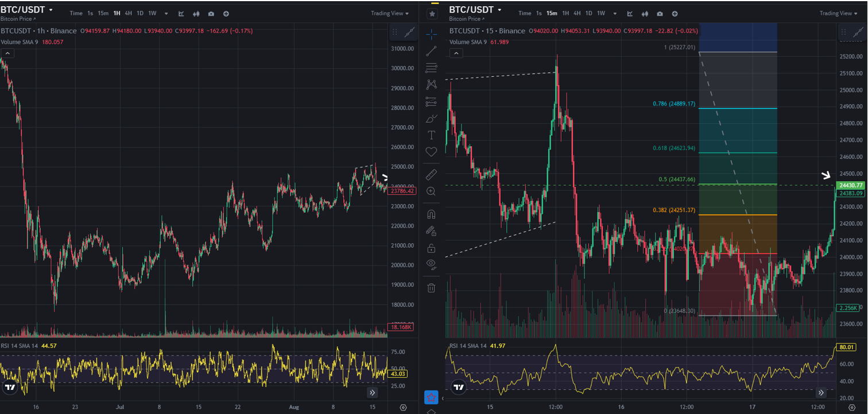This screenshot has height=414, width=868.
Task: Take a snapshot of the left chart
Action: (x=211, y=13)
